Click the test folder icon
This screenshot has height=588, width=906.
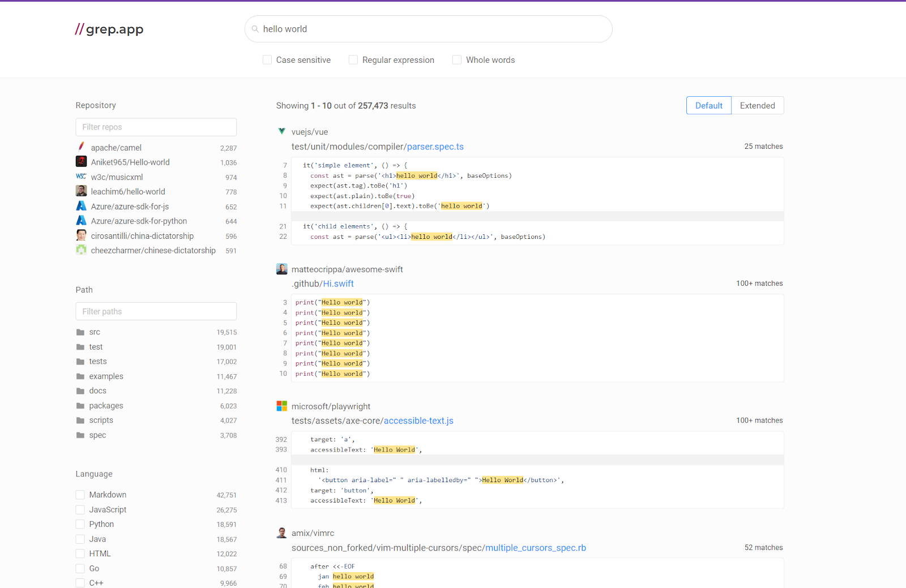click(x=80, y=347)
